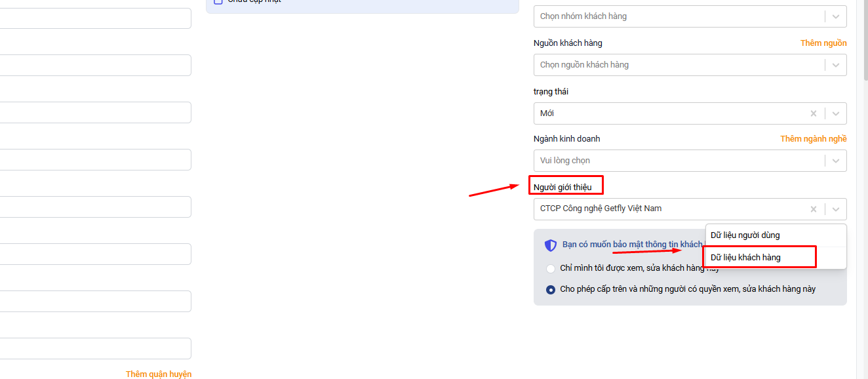Screen dimensions: 868x379
Task: Click the "Thêm ngành nghề" link
Action: [x=813, y=139]
